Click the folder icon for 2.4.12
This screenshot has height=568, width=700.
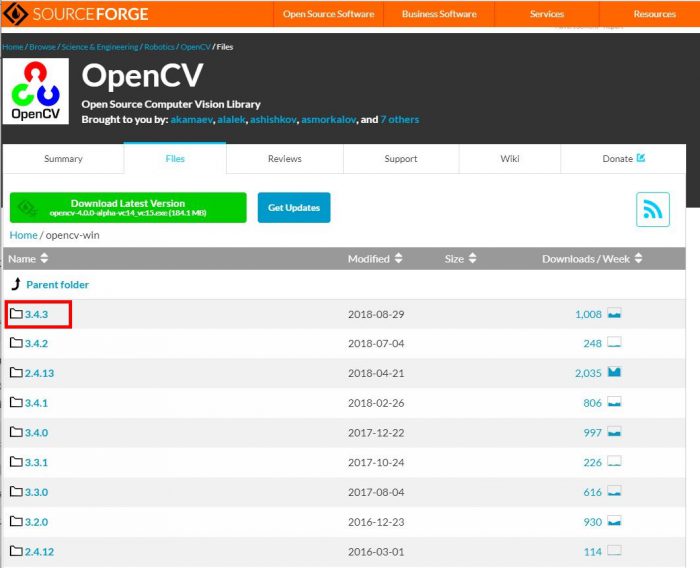[16, 551]
